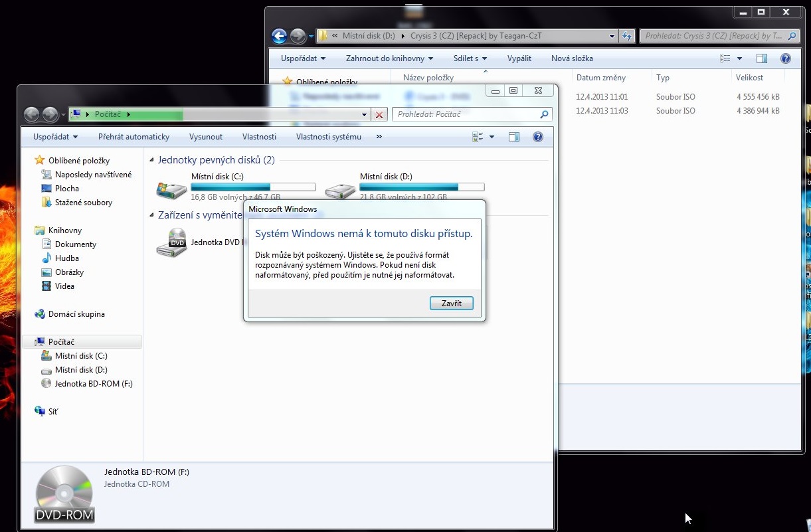Screen dimensions: 811x532
Task: Open Uspořádat menu in Crysis 3 window
Action: (x=303, y=58)
